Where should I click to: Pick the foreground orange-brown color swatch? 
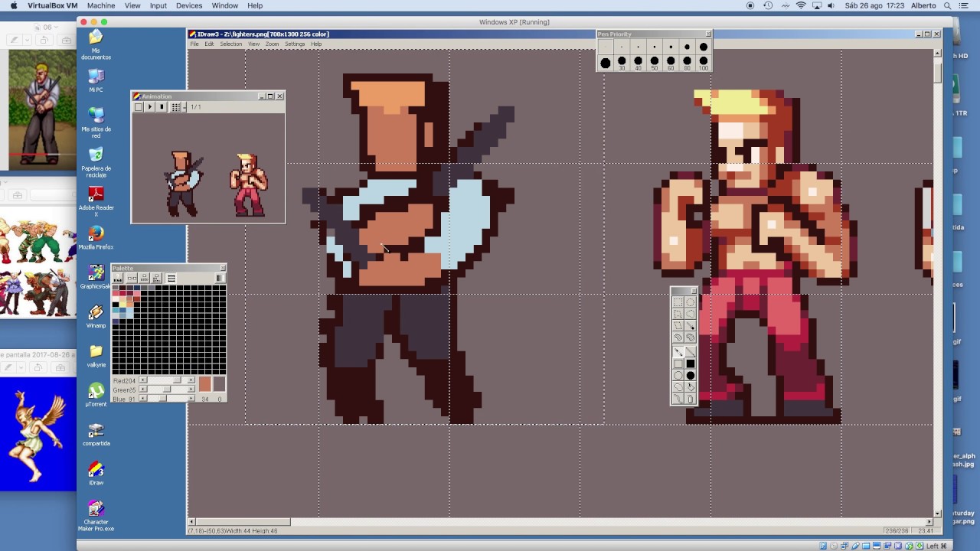click(205, 384)
